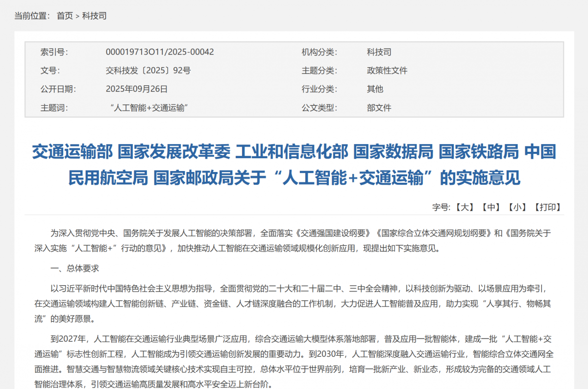Click the 首页 breadcrumb link
The image size is (588, 389).
pyautogui.click(x=65, y=16)
